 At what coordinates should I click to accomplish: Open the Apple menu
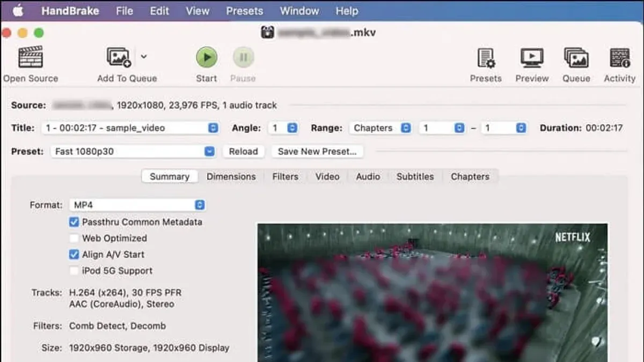(x=18, y=11)
